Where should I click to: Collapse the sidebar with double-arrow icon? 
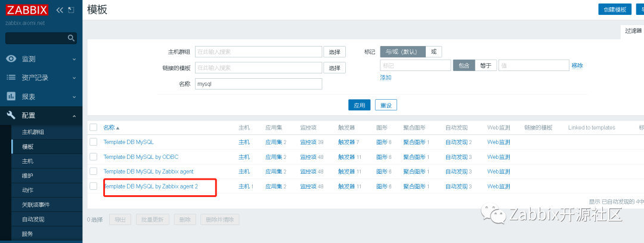pyautogui.click(x=60, y=10)
